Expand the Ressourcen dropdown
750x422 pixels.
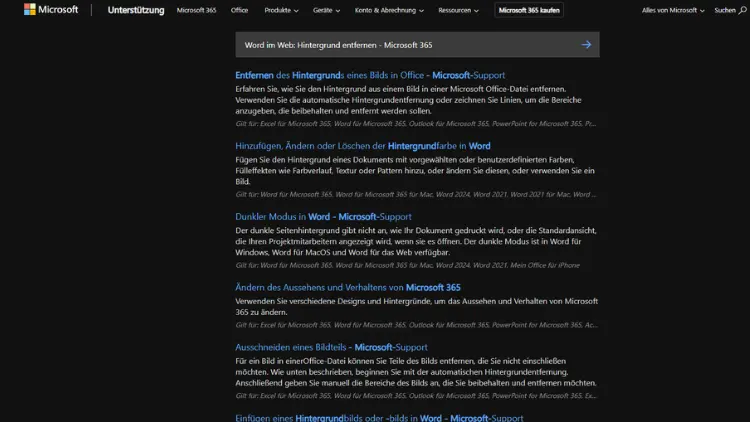[x=458, y=10]
